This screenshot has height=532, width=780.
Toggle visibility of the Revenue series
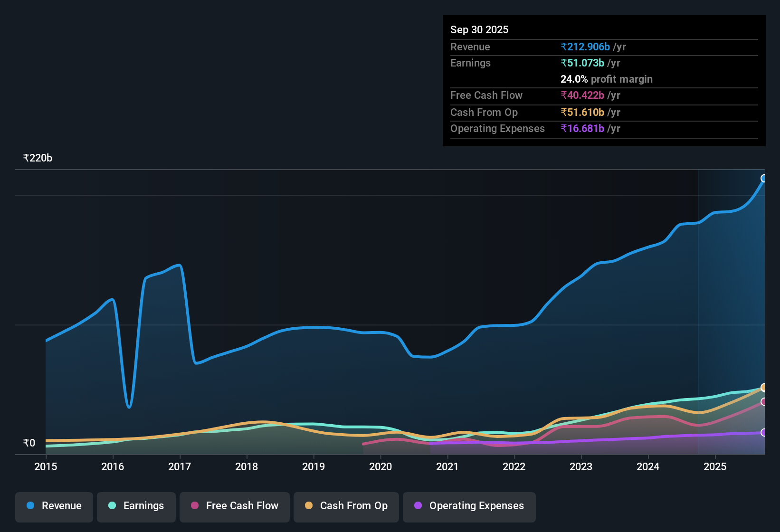pos(54,506)
